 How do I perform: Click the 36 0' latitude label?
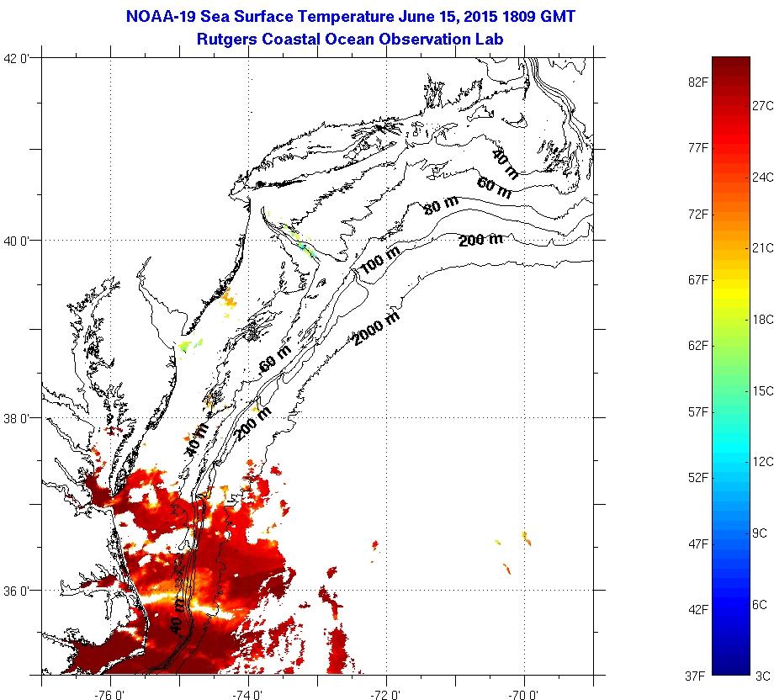(16, 591)
